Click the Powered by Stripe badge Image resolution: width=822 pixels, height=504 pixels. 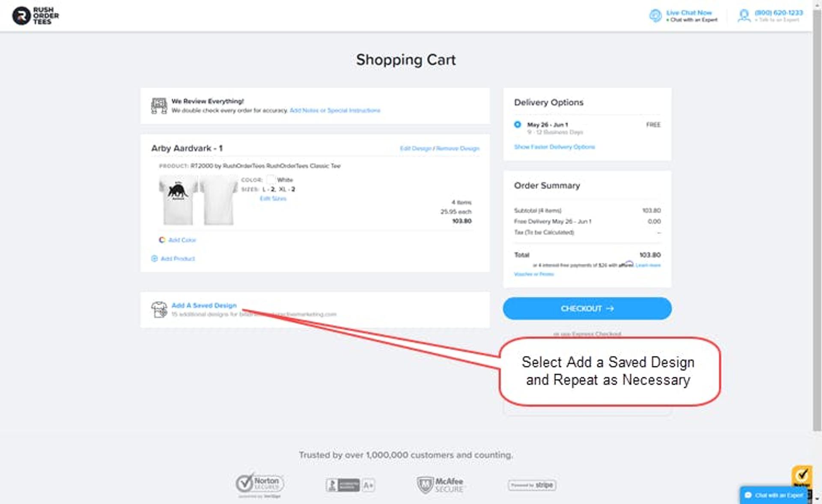coord(532,485)
